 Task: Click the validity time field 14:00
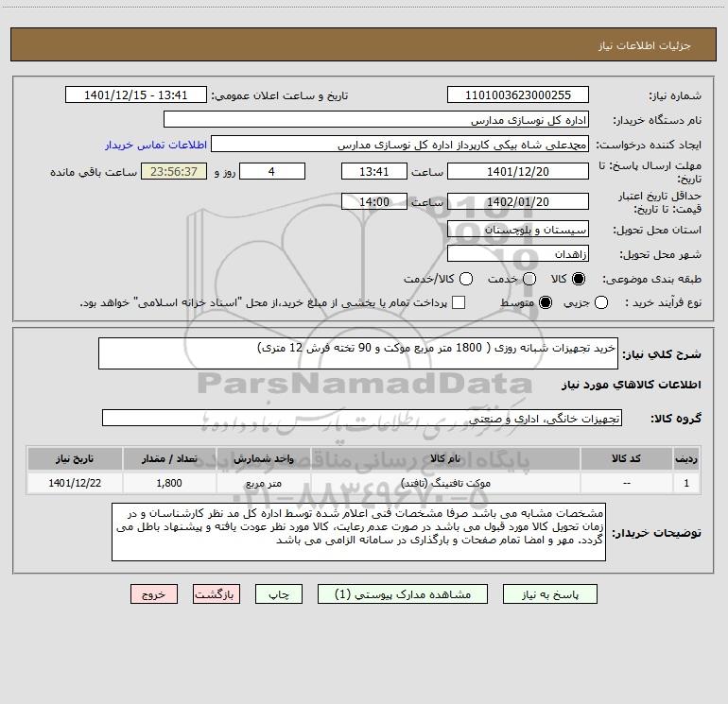pyautogui.click(x=374, y=202)
